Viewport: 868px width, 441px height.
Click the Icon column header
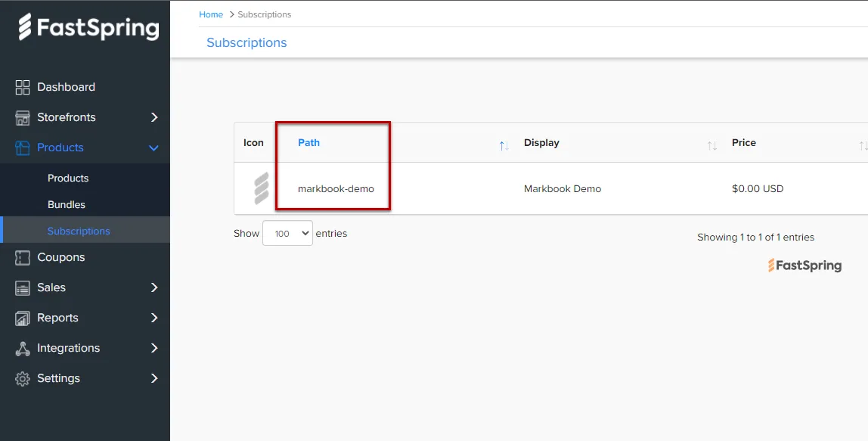coord(253,142)
